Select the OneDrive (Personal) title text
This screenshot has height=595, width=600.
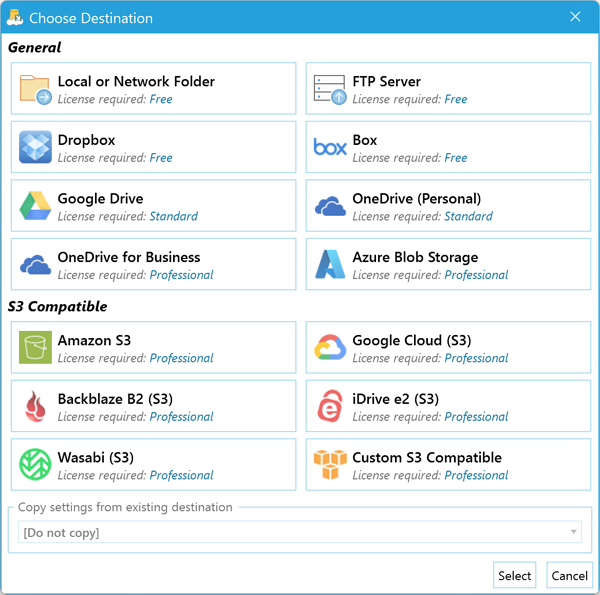click(x=417, y=199)
